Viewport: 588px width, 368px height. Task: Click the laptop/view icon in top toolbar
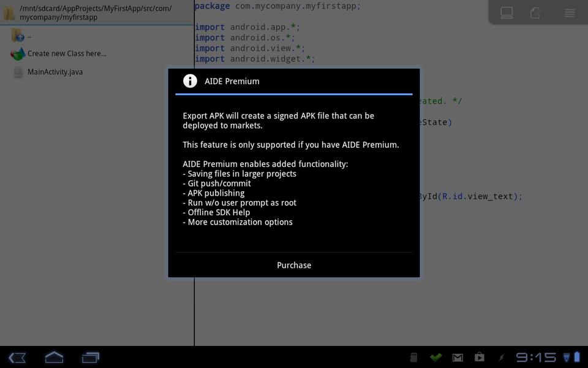507,13
